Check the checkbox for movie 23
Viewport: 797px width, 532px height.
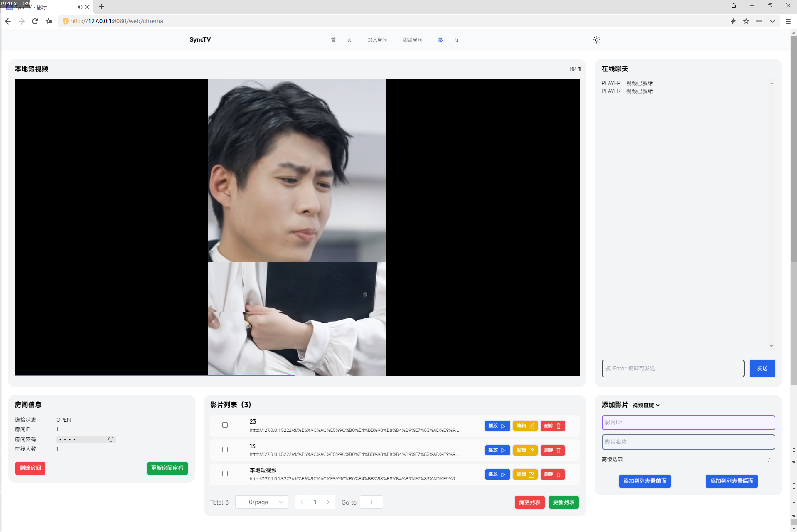[x=225, y=425]
